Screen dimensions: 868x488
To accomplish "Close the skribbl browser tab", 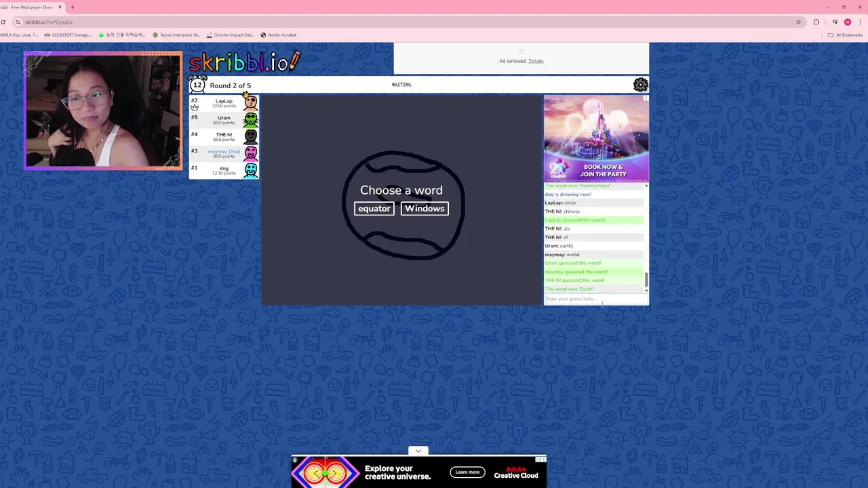I will click(x=60, y=7).
